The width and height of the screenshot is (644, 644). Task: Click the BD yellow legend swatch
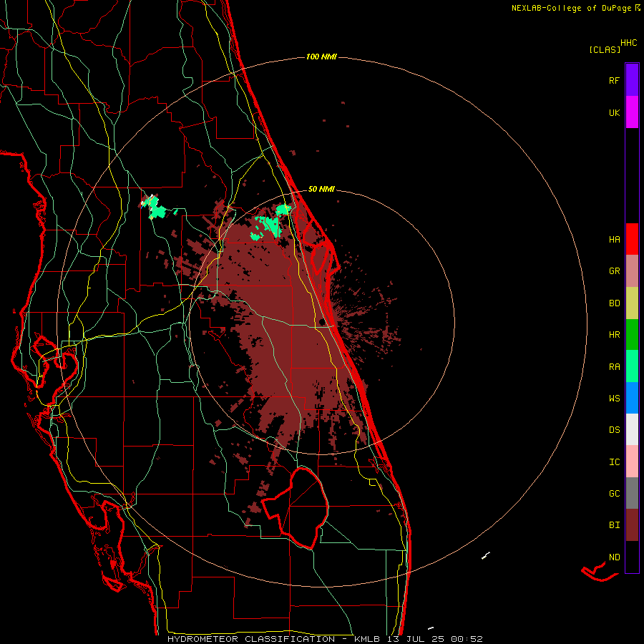pyautogui.click(x=632, y=303)
